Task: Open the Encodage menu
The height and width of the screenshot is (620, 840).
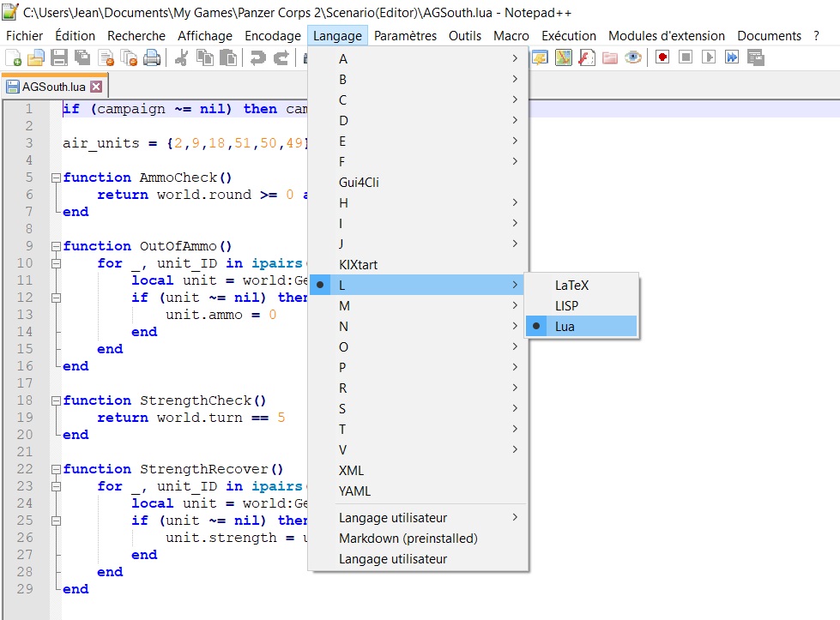Action: [x=272, y=36]
